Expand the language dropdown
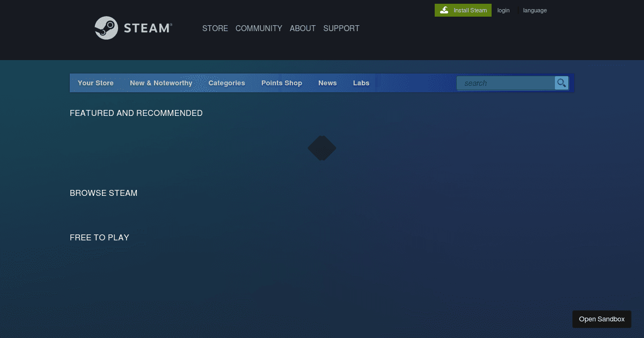The width and height of the screenshot is (644, 338). [535, 10]
